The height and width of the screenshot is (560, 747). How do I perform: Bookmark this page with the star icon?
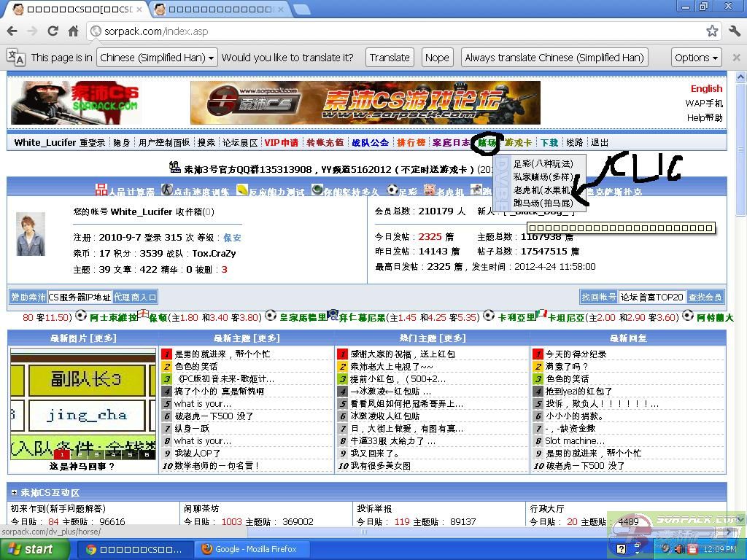(x=712, y=31)
